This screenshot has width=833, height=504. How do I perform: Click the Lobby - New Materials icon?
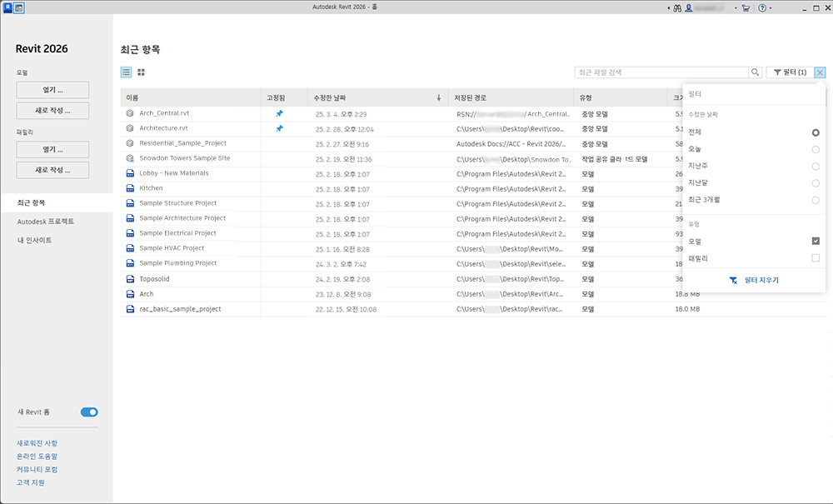pyautogui.click(x=130, y=173)
